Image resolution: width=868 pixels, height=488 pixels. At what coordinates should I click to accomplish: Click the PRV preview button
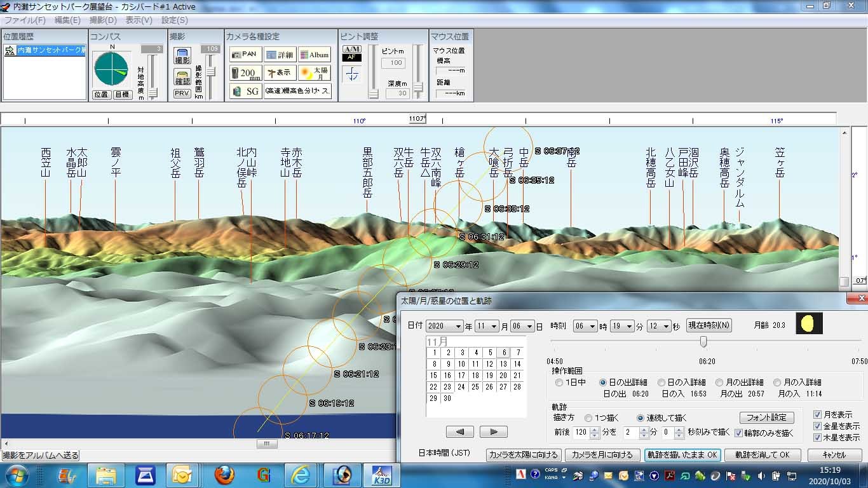182,93
